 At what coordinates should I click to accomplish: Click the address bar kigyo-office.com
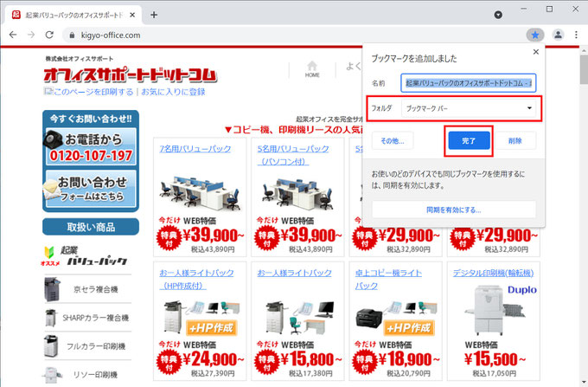[x=111, y=35]
